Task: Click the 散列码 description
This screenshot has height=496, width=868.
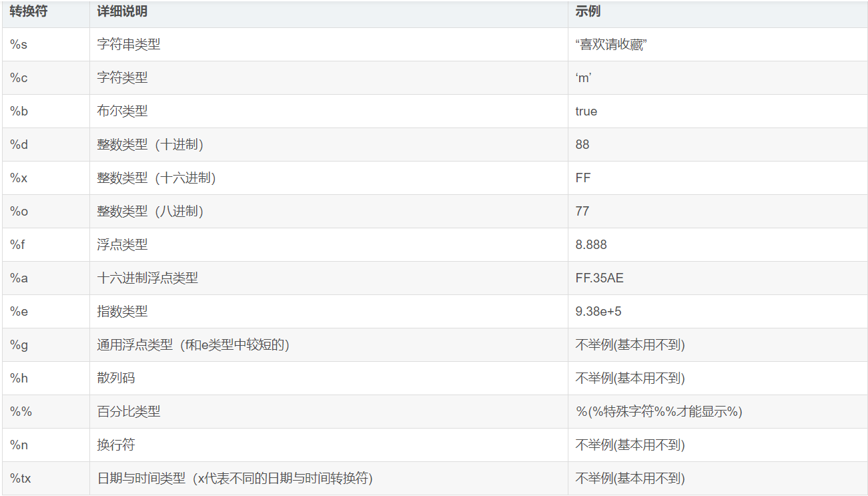Action: (x=116, y=379)
